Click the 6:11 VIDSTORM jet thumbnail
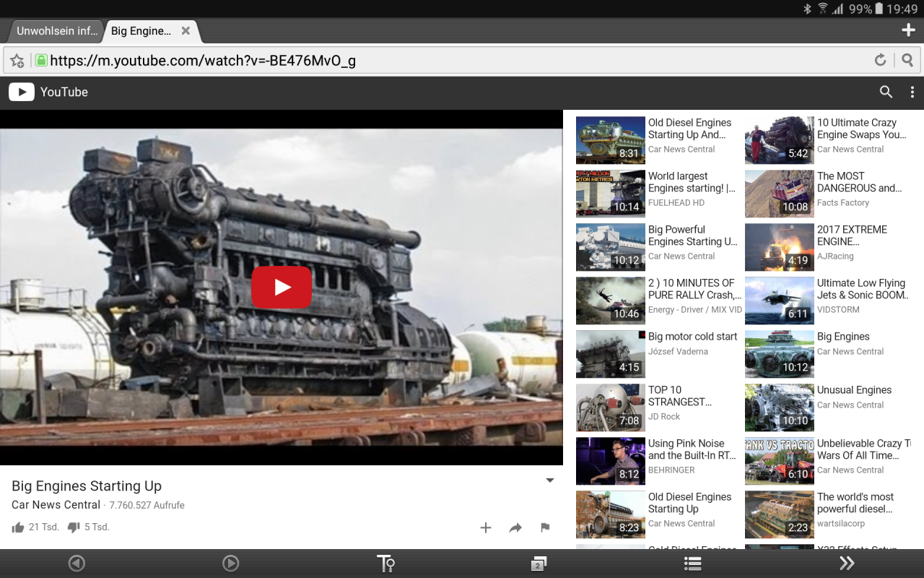 [x=779, y=301]
